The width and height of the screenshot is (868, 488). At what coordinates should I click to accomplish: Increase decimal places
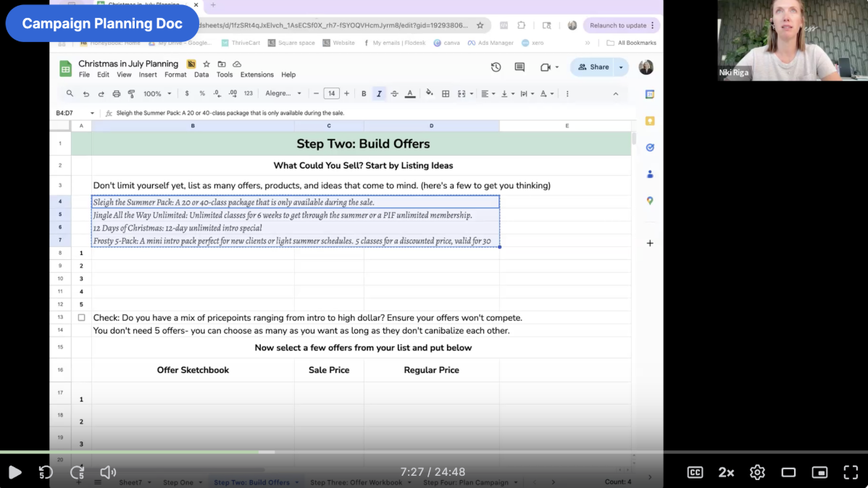233,93
